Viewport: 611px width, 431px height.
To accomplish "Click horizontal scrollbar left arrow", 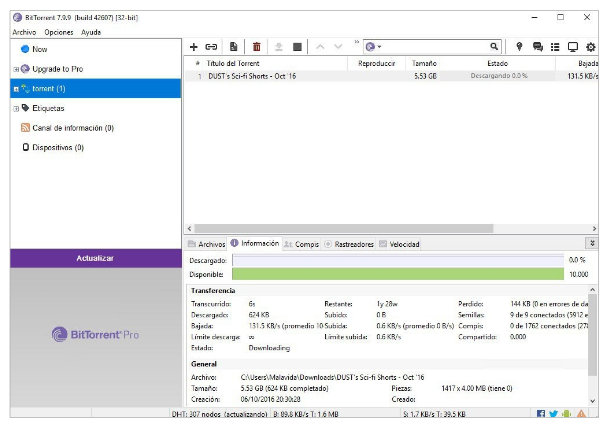I will click(189, 228).
